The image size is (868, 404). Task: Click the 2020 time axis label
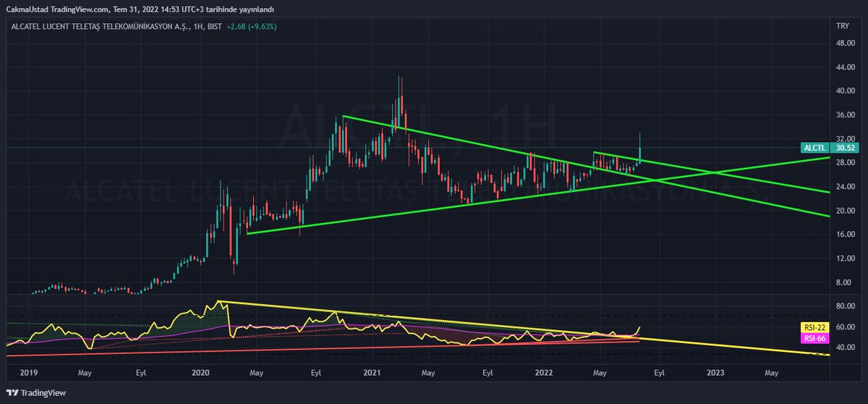coord(200,374)
